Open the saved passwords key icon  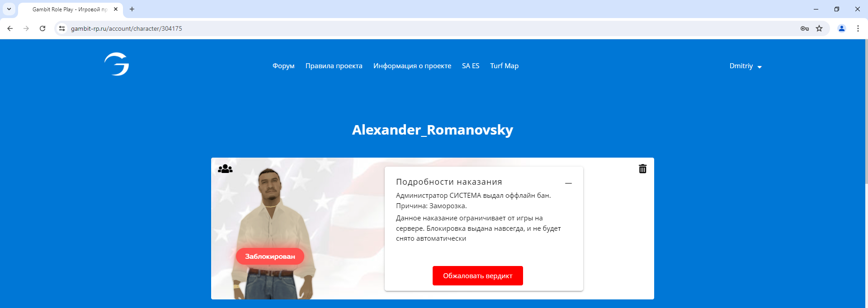pyautogui.click(x=804, y=28)
